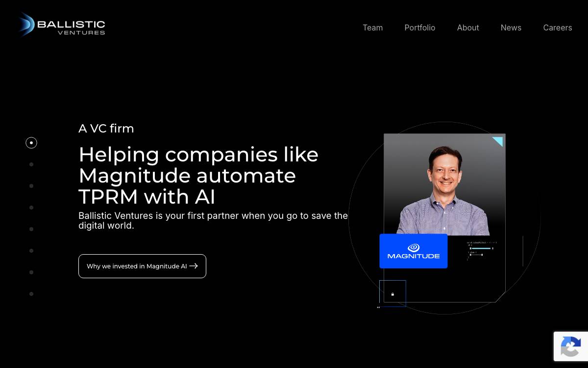Switch to the second slide dot
Viewport: 588px width, 368px height.
point(31,164)
